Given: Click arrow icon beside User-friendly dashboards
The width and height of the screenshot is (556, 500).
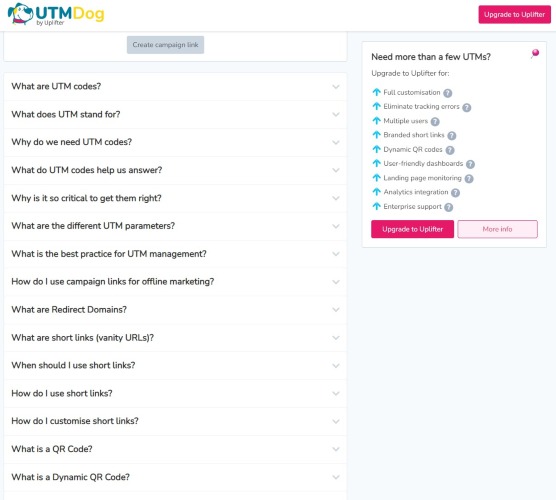Looking at the screenshot, I should (x=376, y=163).
